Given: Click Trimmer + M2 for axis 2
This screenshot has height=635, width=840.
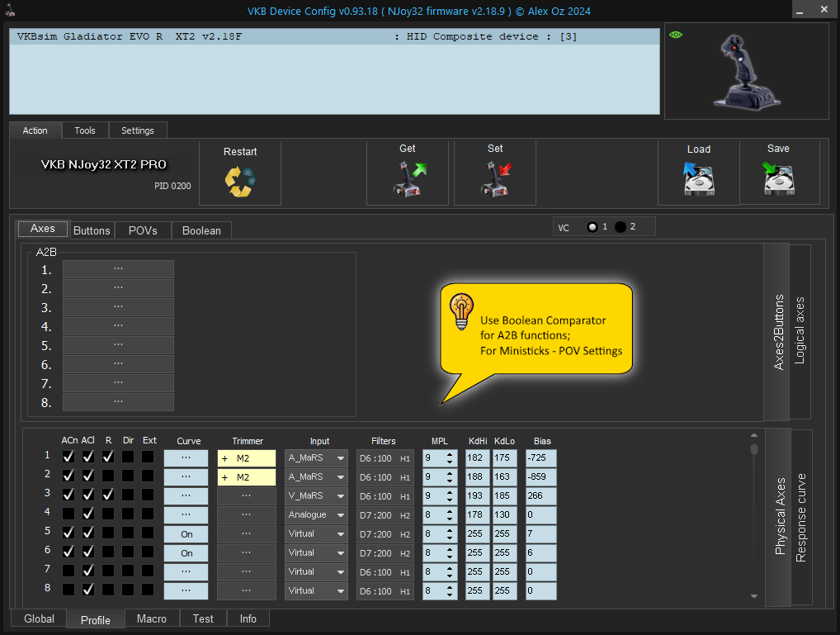Looking at the screenshot, I should (x=247, y=477).
